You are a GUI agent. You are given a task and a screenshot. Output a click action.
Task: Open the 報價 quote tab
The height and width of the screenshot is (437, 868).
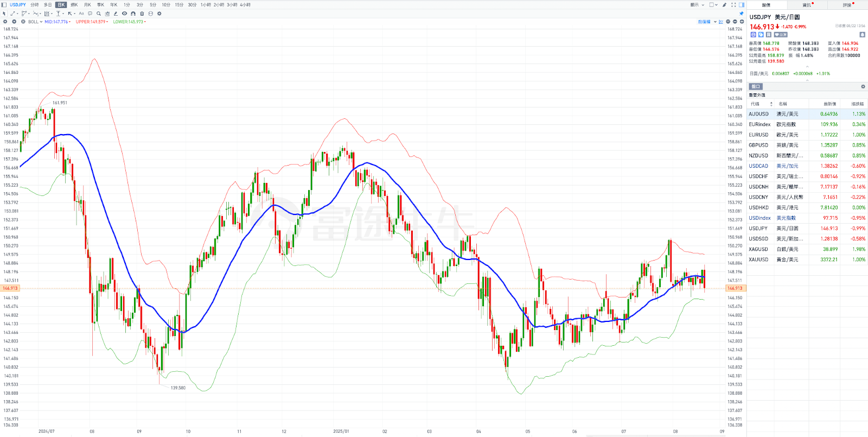pos(766,5)
